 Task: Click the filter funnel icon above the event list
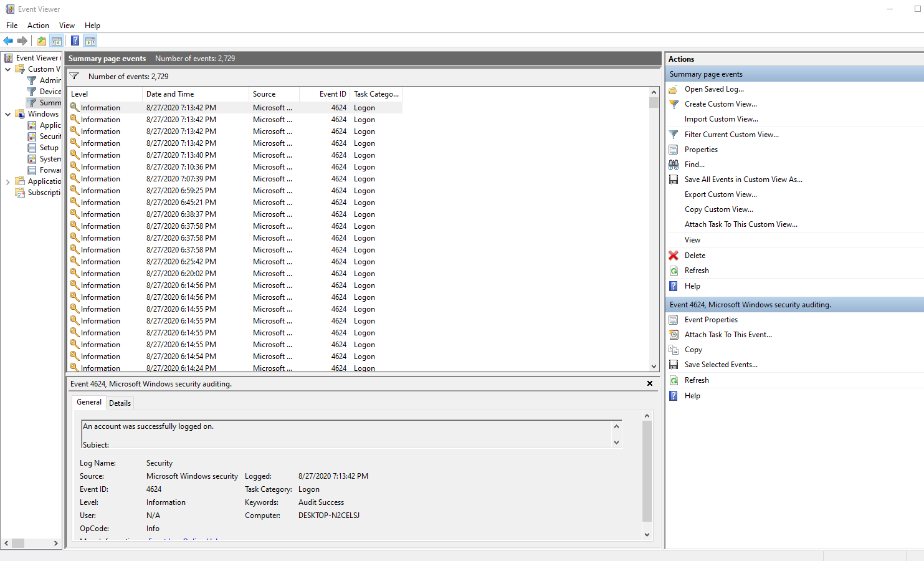click(74, 76)
